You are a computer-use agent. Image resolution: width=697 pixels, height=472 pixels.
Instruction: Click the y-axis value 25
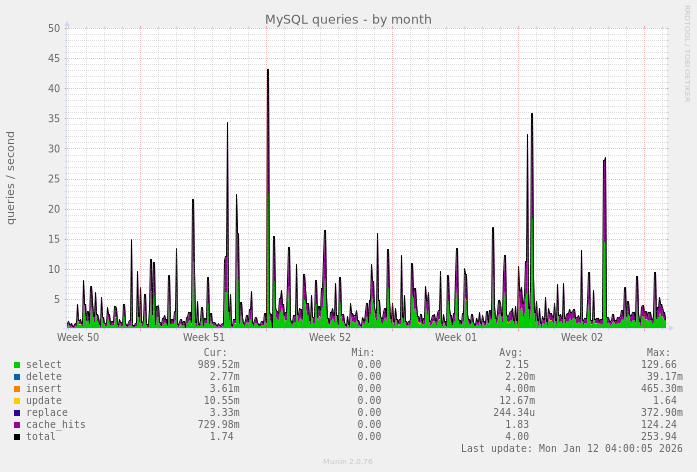[x=54, y=179]
